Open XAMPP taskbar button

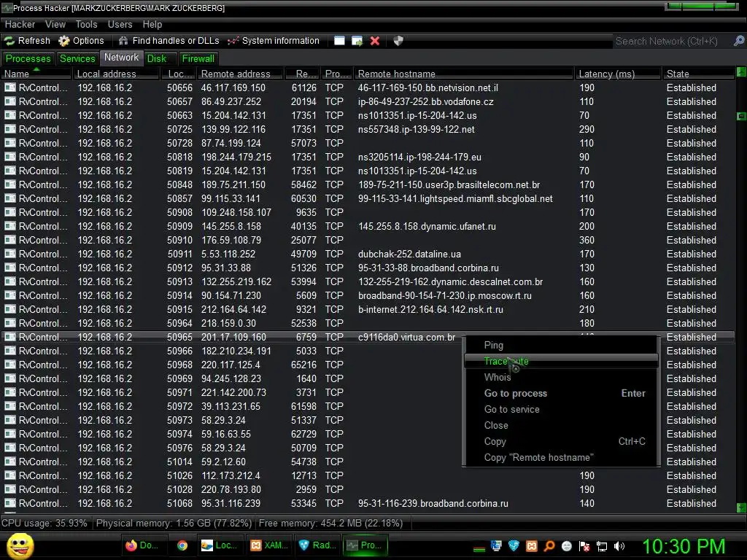[268, 545]
